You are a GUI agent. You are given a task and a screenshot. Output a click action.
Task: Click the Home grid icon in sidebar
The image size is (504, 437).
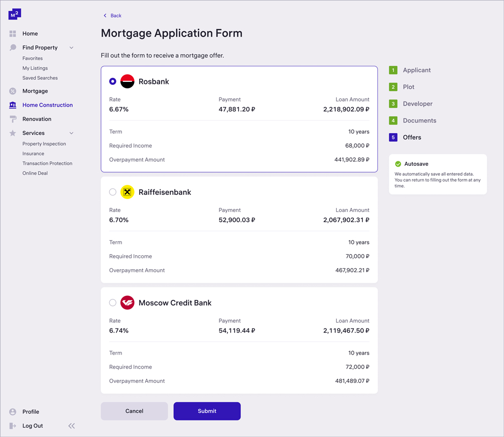click(x=13, y=34)
